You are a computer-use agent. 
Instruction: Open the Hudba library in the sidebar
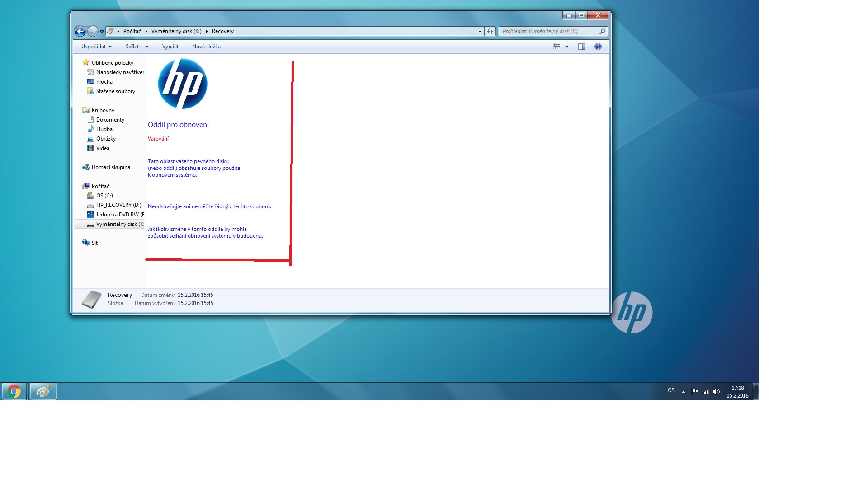[x=104, y=129]
